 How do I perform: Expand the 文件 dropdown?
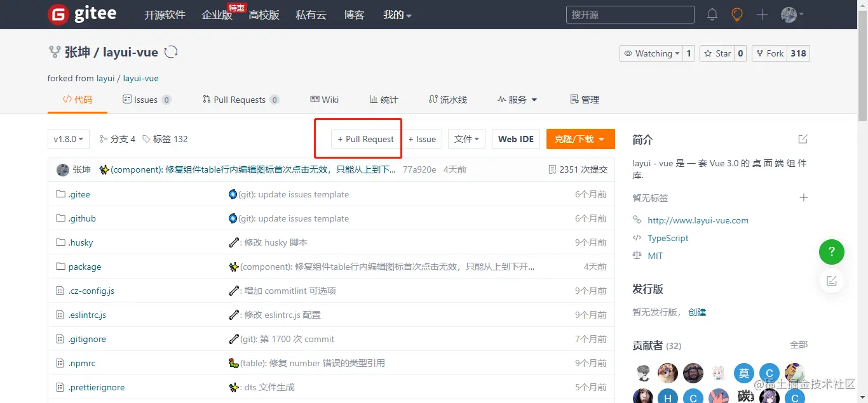click(466, 139)
